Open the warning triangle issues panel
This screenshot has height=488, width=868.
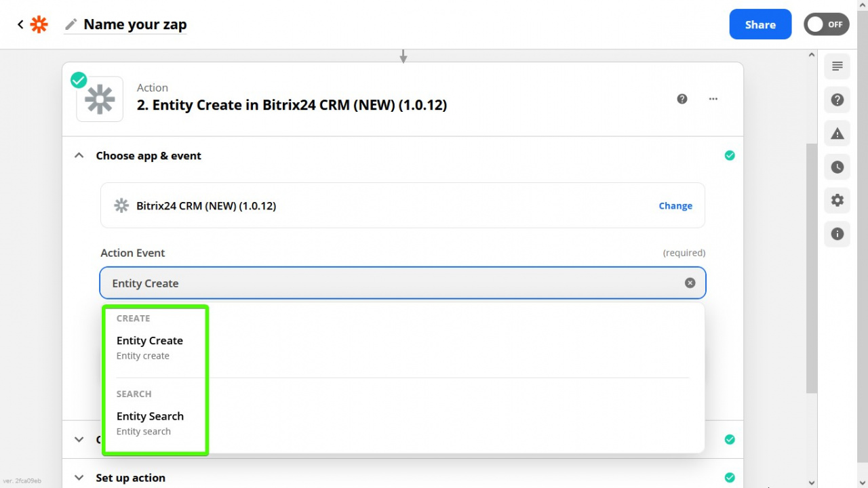point(837,134)
